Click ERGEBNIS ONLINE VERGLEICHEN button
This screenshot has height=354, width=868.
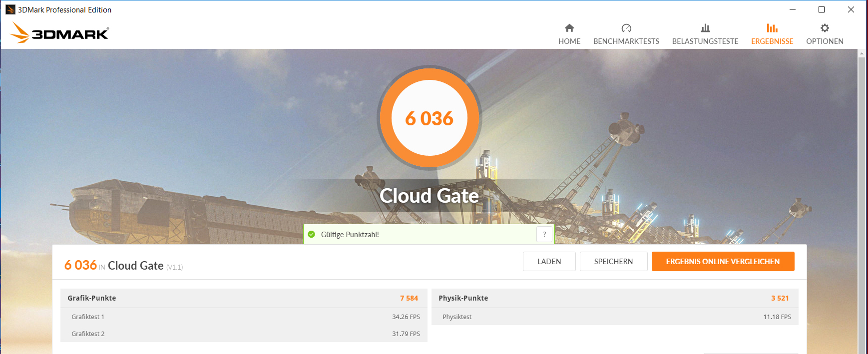pos(723,262)
